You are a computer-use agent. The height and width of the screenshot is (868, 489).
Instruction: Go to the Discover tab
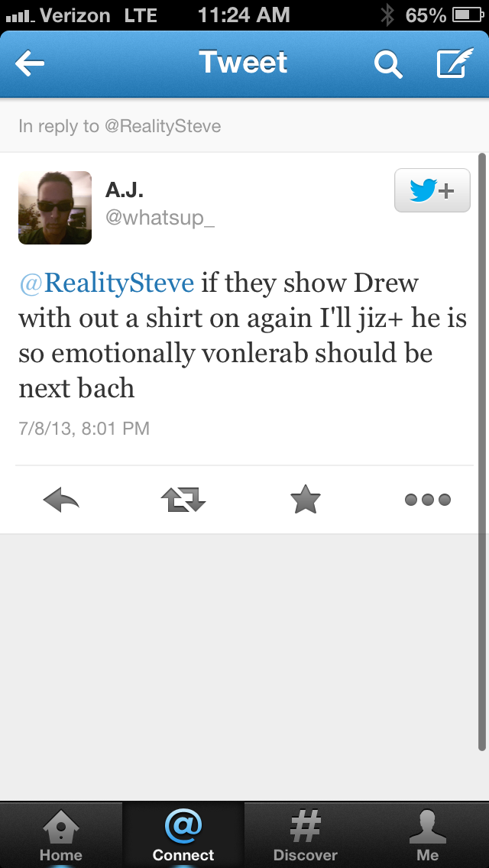[305, 835]
